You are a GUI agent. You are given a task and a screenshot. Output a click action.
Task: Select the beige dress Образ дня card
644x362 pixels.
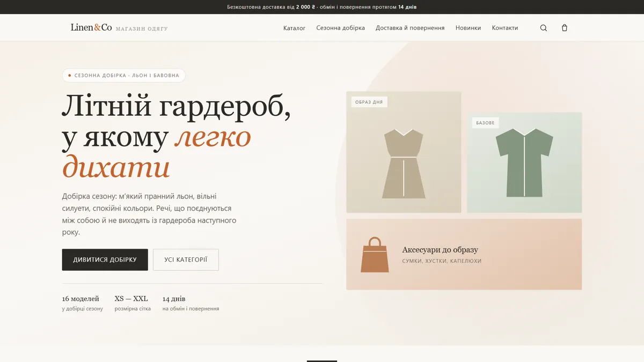tap(404, 152)
